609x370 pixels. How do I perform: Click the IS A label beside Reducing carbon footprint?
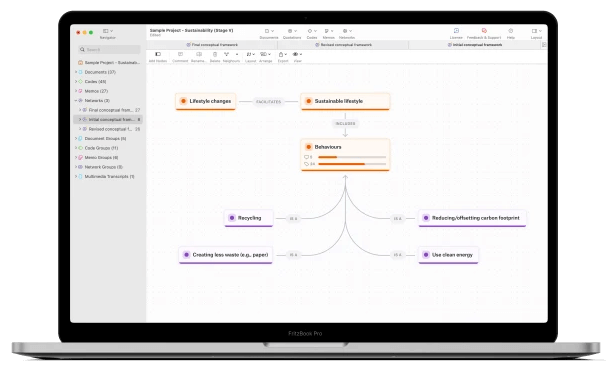point(397,219)
